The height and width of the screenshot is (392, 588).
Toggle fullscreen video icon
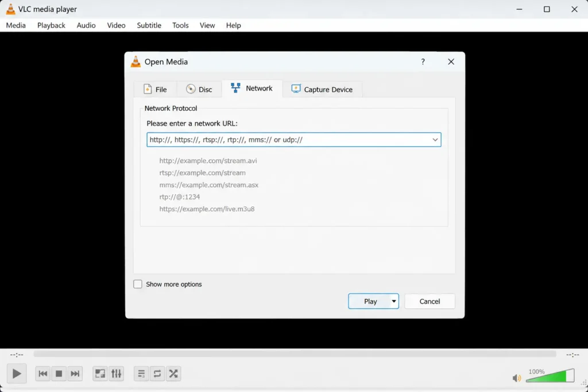[x=100, y=374]
